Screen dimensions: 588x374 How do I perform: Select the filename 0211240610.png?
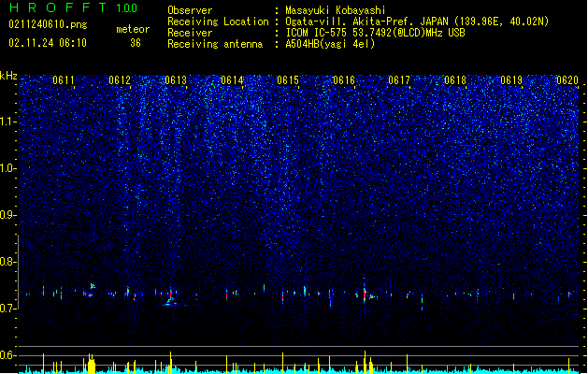(48, 24)
